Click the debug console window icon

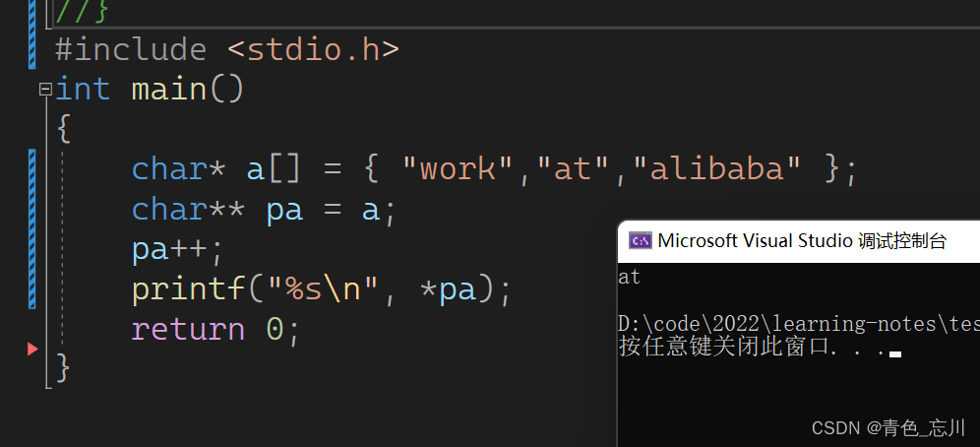click(640, 240)
